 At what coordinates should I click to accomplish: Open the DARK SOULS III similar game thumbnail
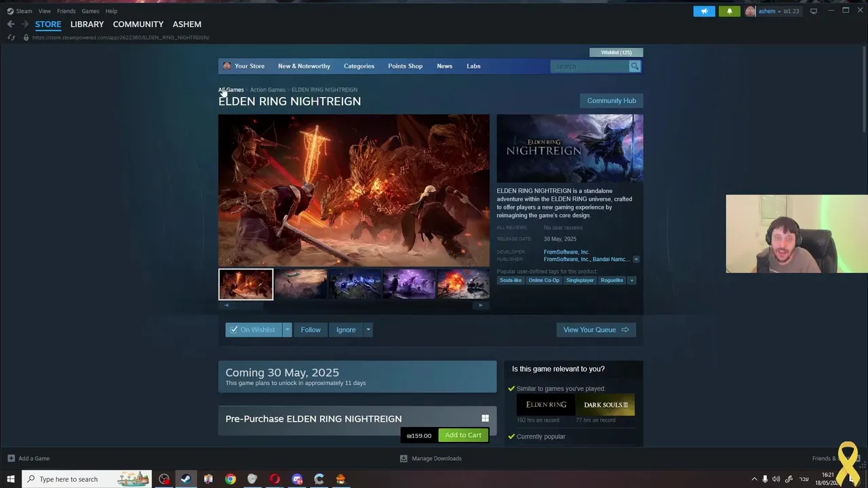[606, 405]
